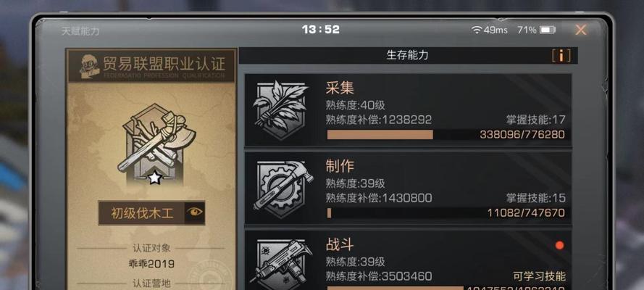Image resolution: width=644 pixels, height=290 pixels.
Task: Close the talent panel with orange X
Action: [581, 30]
